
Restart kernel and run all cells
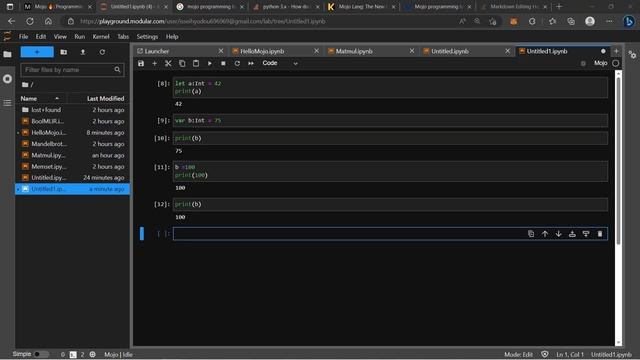pos(251,63)
